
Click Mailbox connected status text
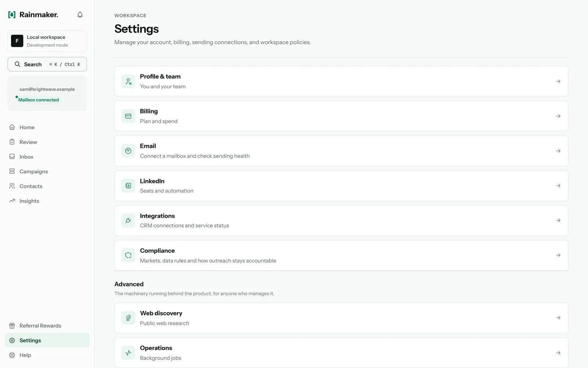[39, 100]
